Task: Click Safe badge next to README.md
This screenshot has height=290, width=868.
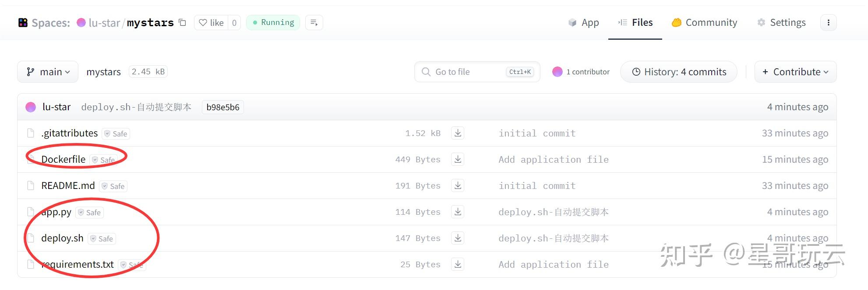Action: pyautogui.click(x=113, y=186)
